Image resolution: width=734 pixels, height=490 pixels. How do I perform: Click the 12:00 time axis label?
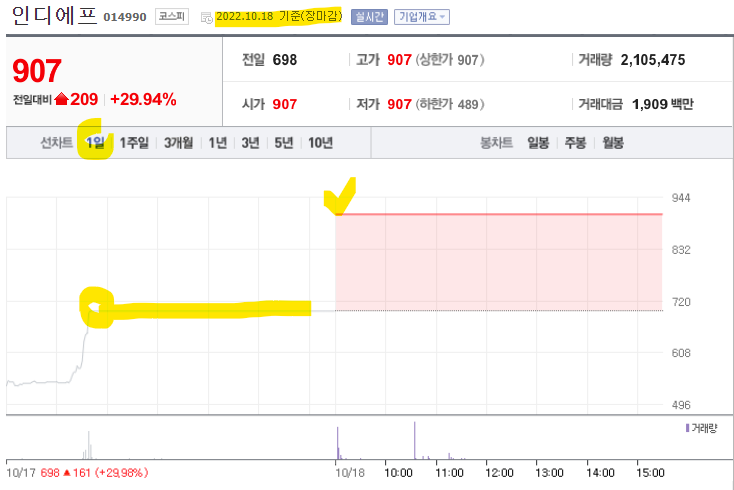point(499,473)
